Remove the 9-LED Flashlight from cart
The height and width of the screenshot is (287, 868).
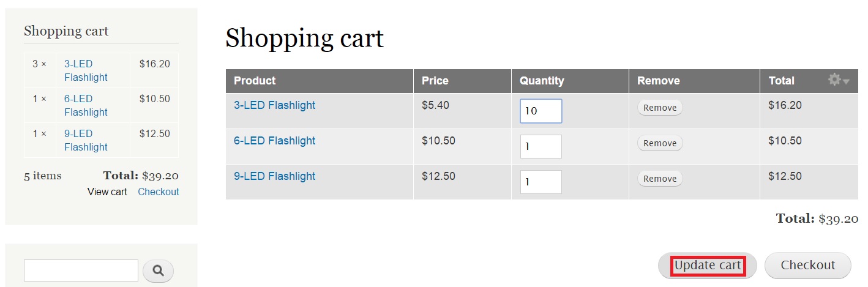[660, 179]
